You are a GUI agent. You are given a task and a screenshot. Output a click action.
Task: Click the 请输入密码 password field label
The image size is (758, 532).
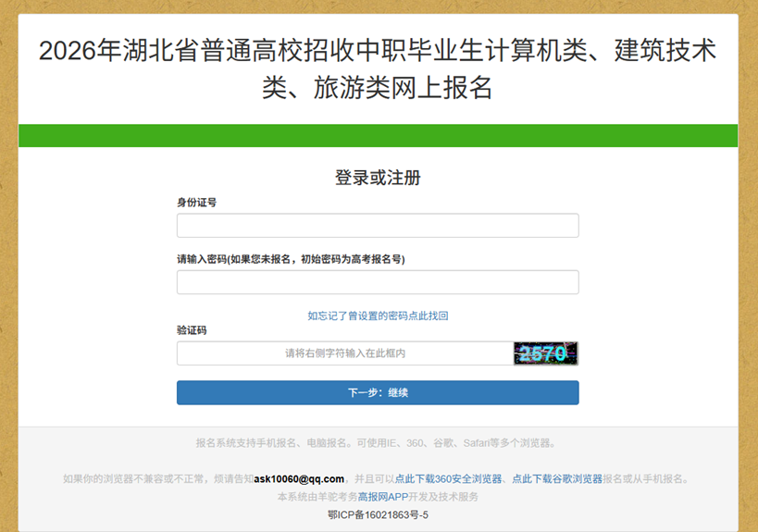[291, 259]
